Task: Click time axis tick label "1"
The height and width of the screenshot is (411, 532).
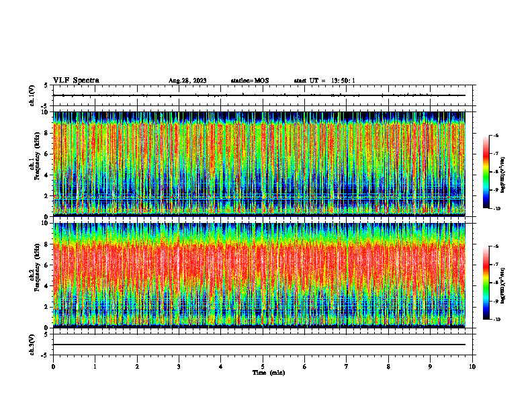Action: 95,367
